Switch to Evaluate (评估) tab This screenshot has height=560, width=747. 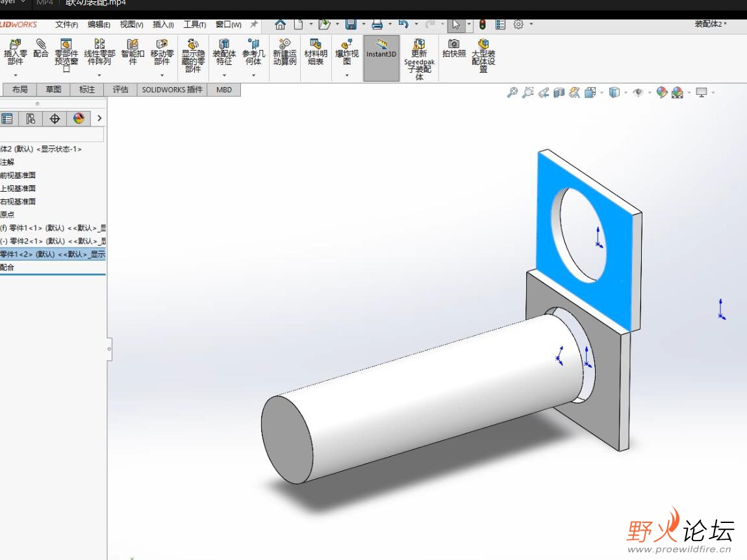121,90
